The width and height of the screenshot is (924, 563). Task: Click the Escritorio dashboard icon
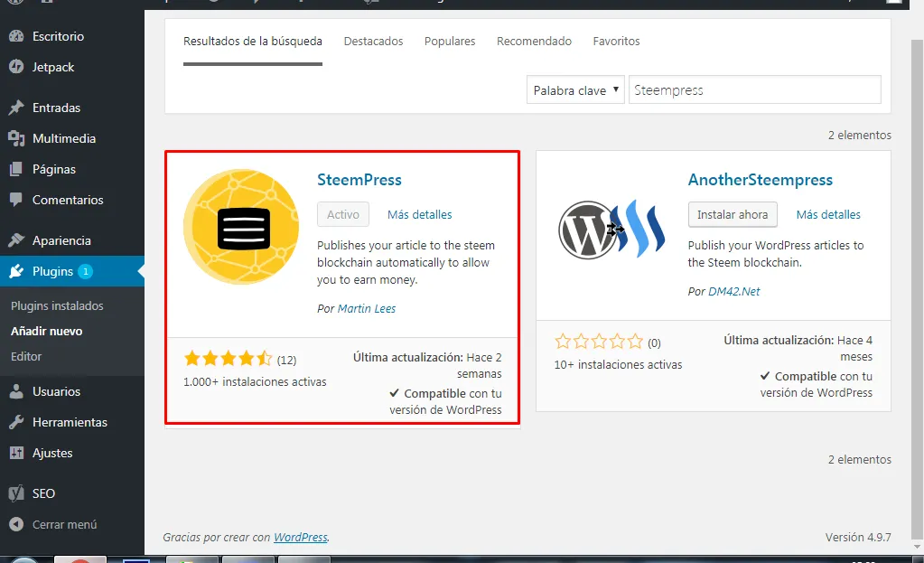pos(16,36)
